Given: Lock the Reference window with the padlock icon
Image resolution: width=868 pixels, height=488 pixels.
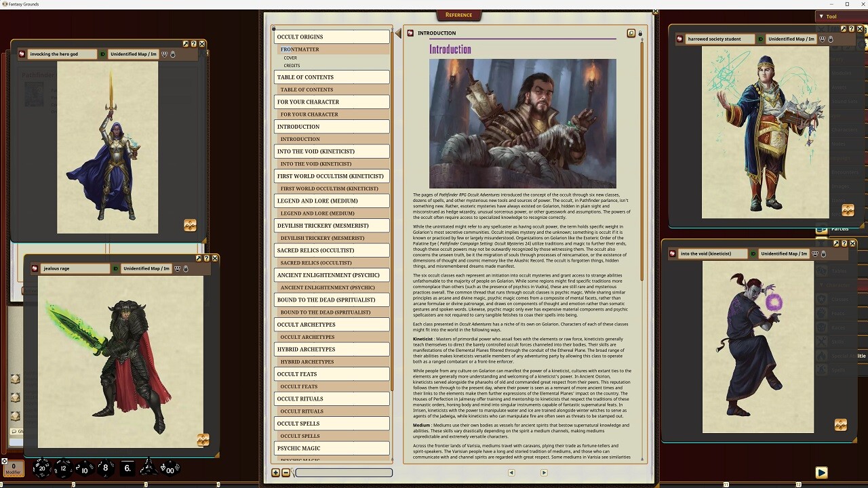Looking at the screenshot, I should click(x=640, y=33).
